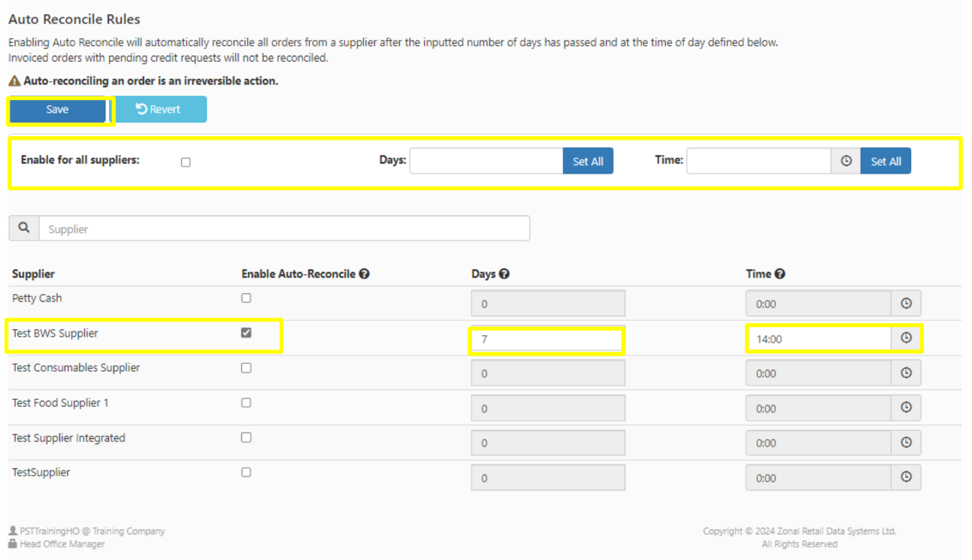Enable auto-reconcile for Test Food Supplier 1

pos(246,403)
